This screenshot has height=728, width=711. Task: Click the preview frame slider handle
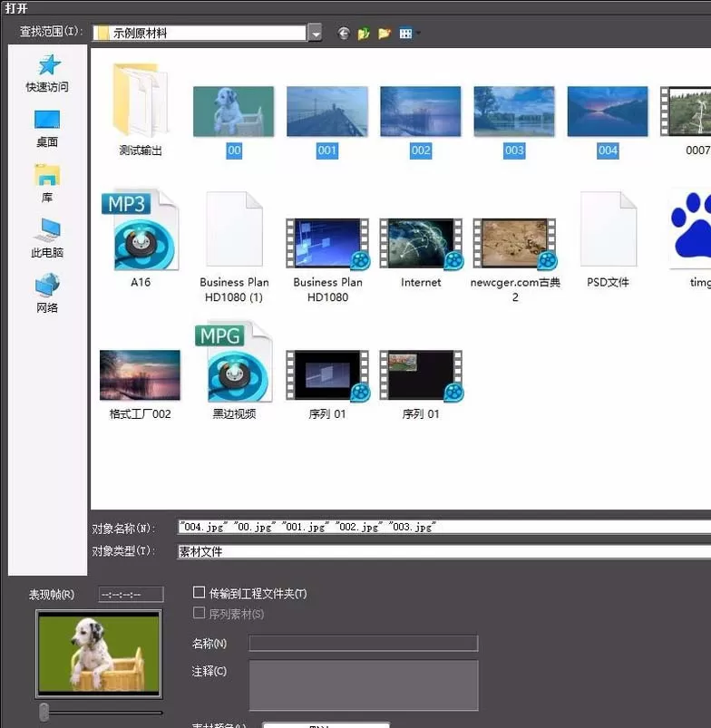click(x=44, y=713)
